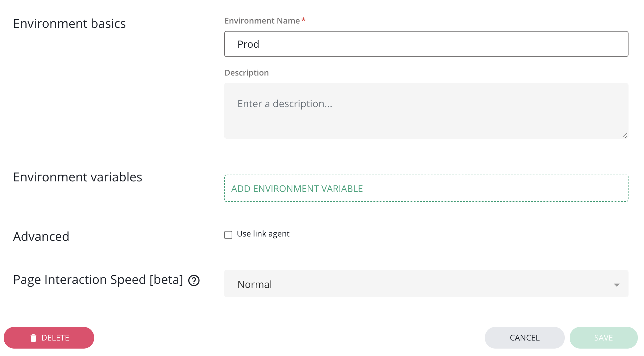Click the Delete environment button
644x356 pixels.
[x=49, y=338]
